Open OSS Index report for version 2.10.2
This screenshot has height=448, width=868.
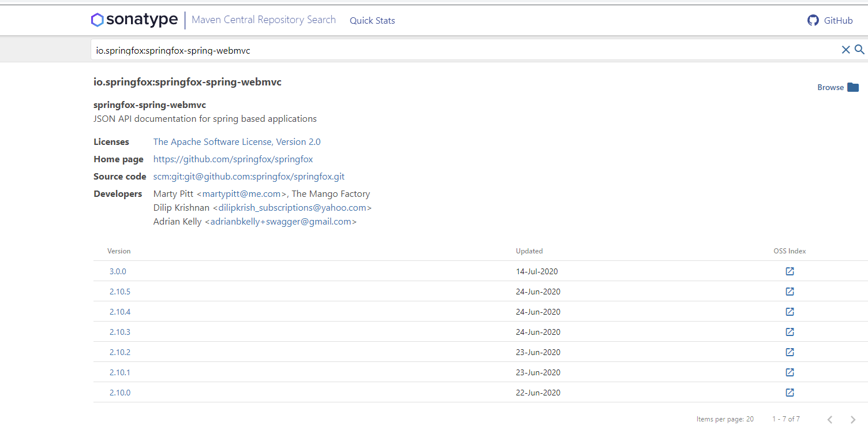[790, 352]
